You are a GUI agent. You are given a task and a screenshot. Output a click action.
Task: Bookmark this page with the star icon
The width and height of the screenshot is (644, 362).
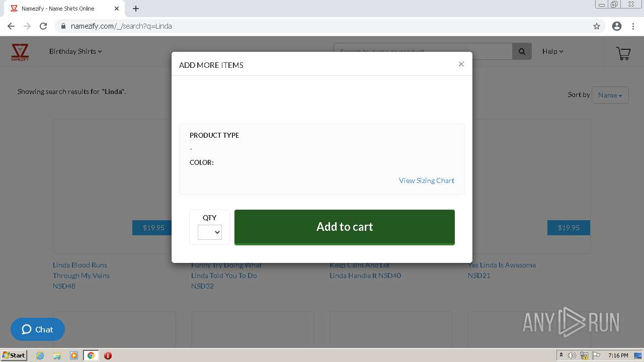[597, 26]
